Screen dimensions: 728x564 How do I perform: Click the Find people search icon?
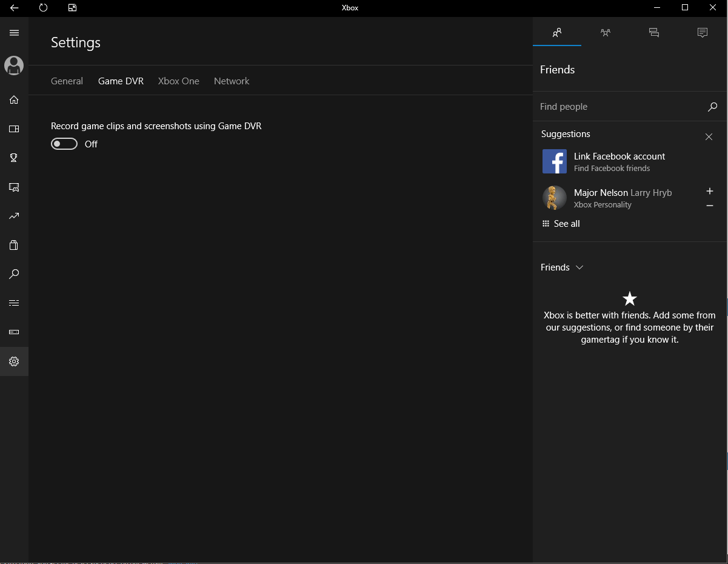(x=712, y=107)
